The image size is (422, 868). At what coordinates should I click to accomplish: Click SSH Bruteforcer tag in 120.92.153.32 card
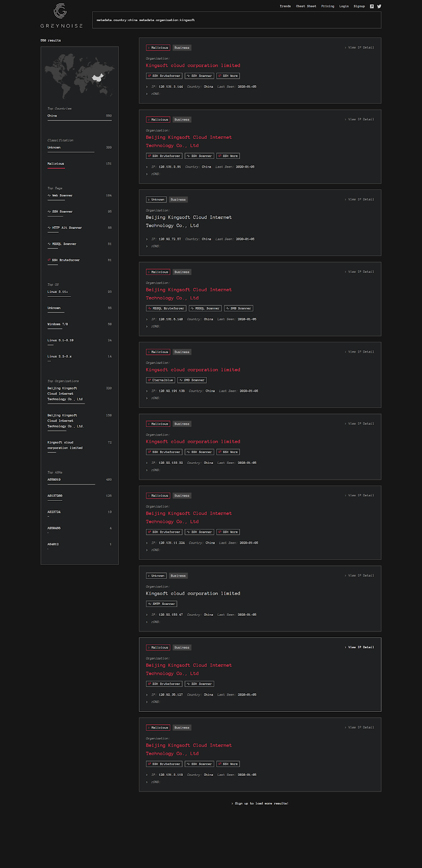(164, 452)
